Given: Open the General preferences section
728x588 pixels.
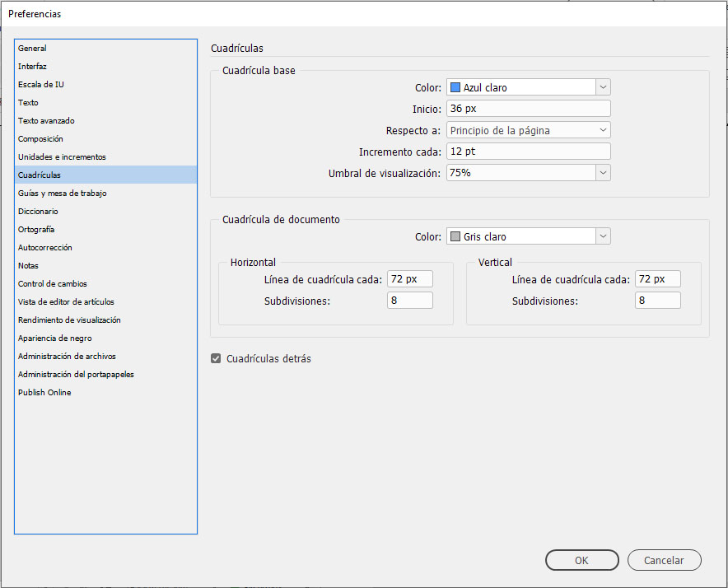Looking at the screenshot, I should point(32,48).
